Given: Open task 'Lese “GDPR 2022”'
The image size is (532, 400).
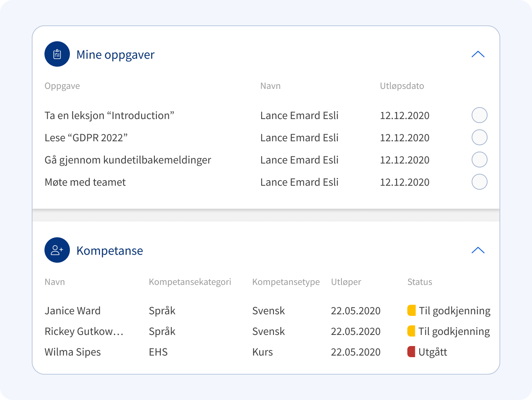Looking at the screenshot, I should [86, 138].
